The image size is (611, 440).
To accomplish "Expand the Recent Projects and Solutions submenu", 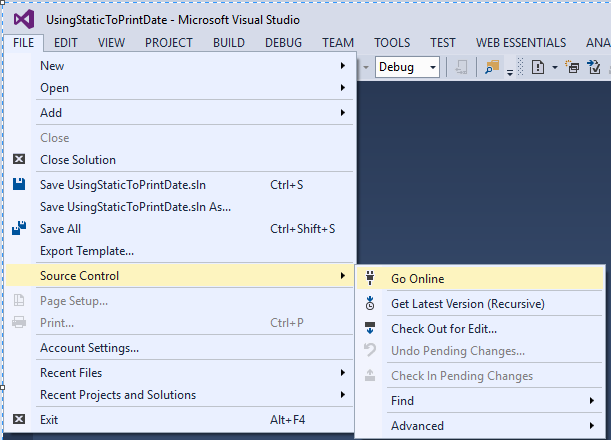I will point(190,395).
